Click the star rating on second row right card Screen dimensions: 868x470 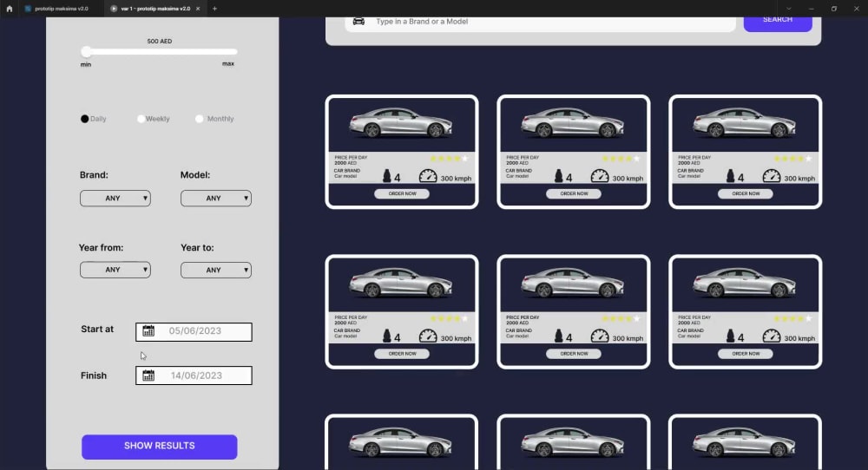pos(792,318)
